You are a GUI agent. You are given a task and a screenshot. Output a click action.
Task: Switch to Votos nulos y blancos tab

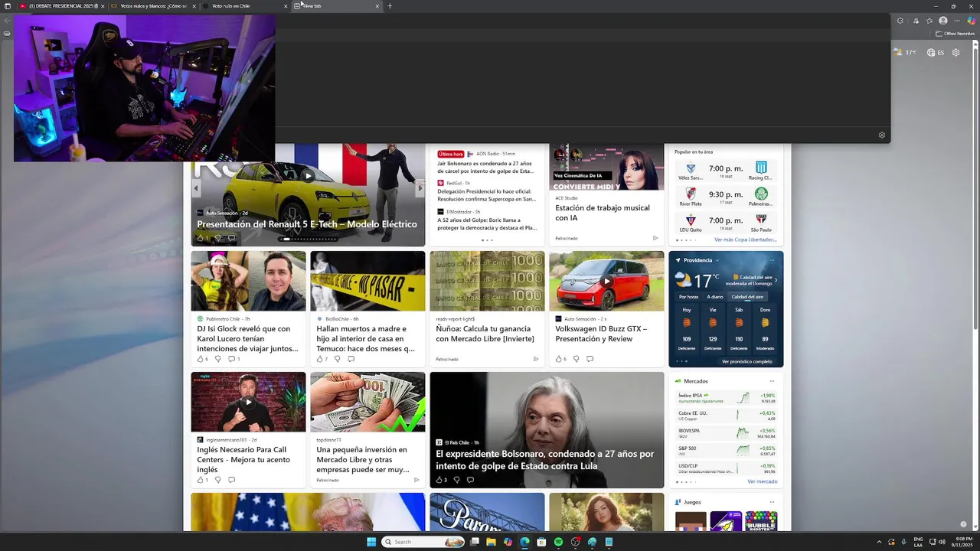pos(152,6)
